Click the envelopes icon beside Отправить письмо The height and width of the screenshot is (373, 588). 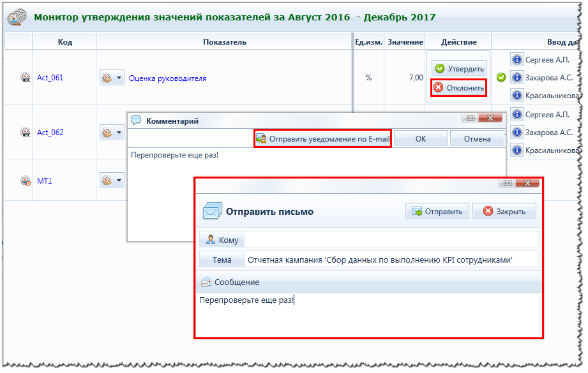click(x=212, y=211)
